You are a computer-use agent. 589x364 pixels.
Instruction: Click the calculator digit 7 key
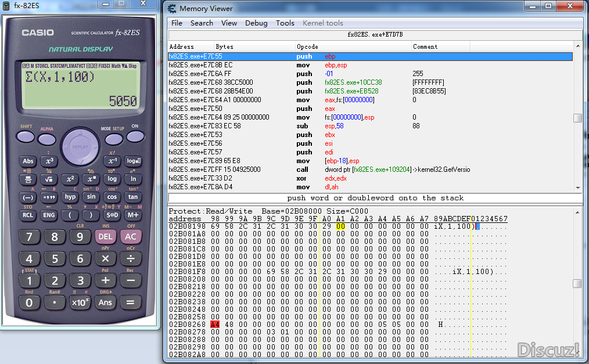point(29,237)
